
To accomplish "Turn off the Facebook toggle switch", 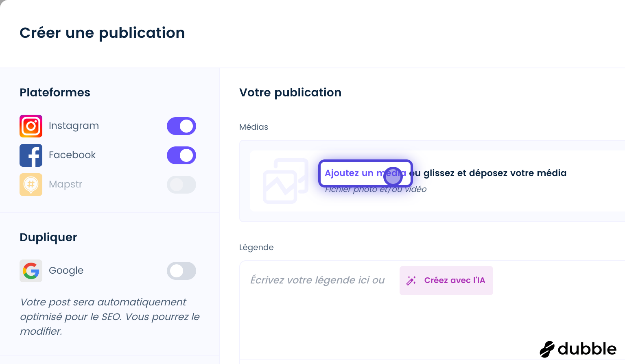I will [181, 155].
